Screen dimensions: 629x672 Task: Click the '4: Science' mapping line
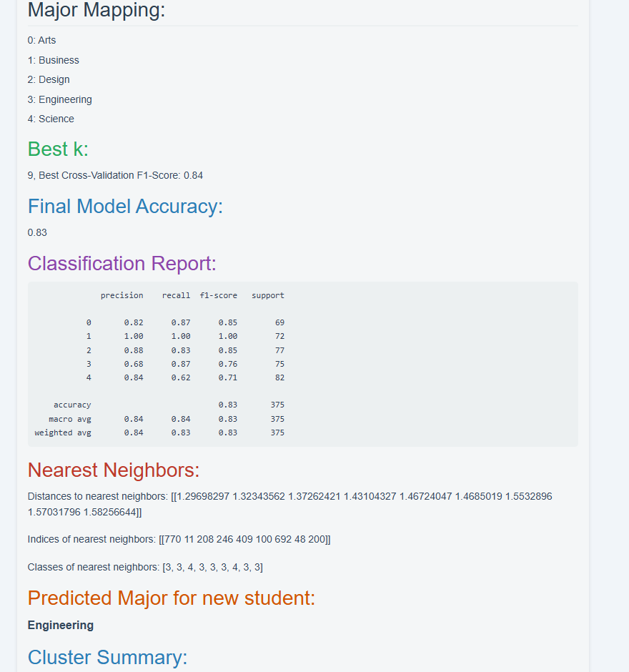point(51,119)
